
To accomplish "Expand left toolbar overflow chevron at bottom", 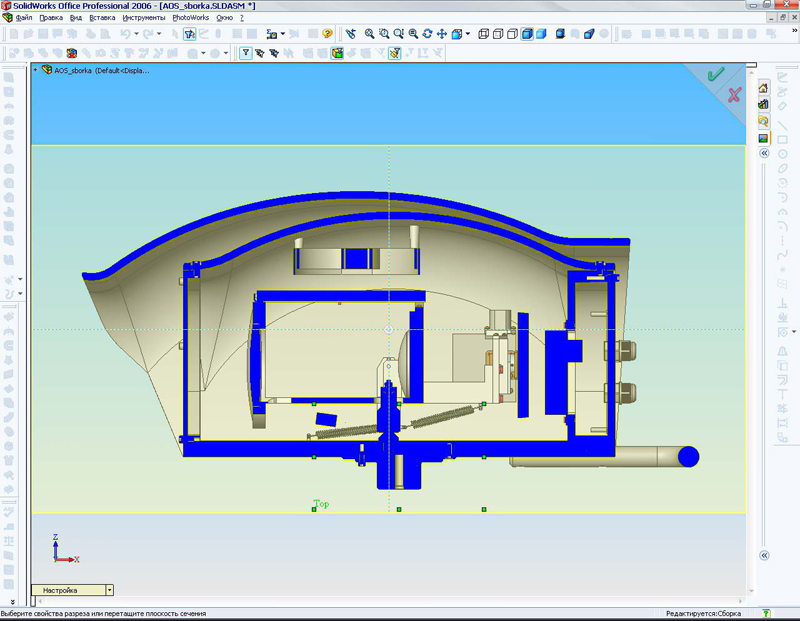I will [x=13, y=602].
